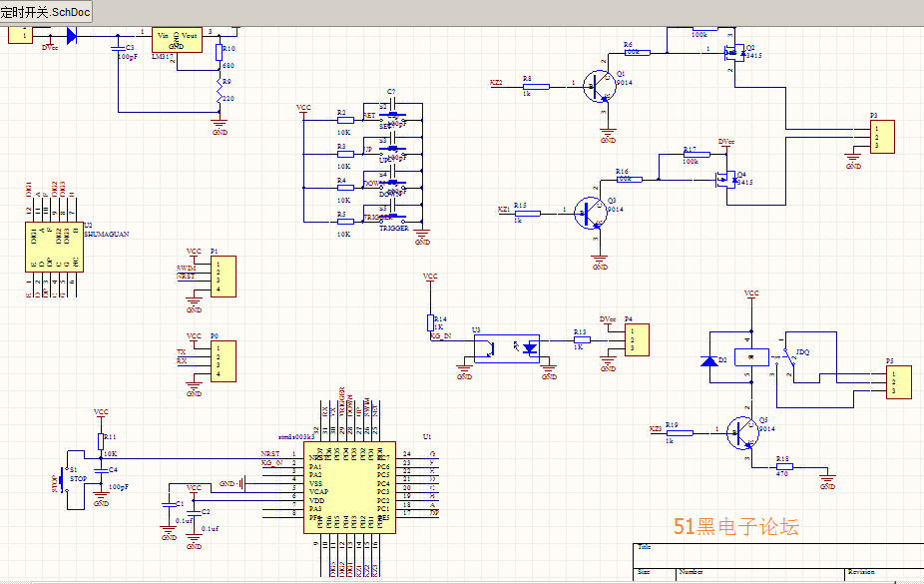The image size is (924, 584).
Task: Click the P5 connector header
Action: click(899, 381)
